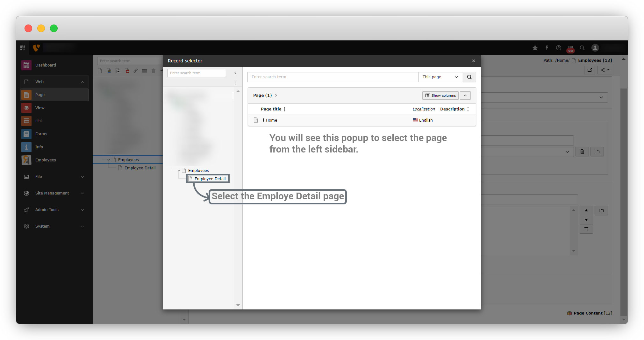The height and width of the screenshot is (340, 644).
Task: Open the 'This page' search scope dropdown
Action: click(440, 77)
